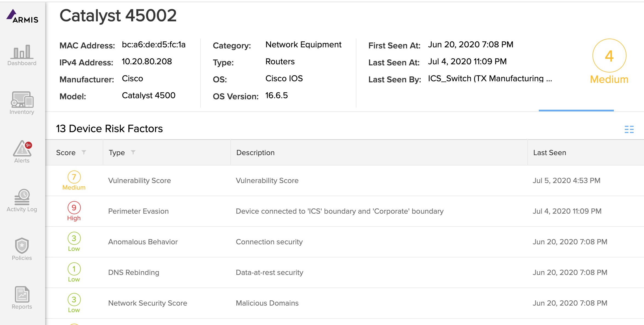Select the Anomalous Behavior row
The width and height of the screenshot is (644, 325).
pos(345,242)
